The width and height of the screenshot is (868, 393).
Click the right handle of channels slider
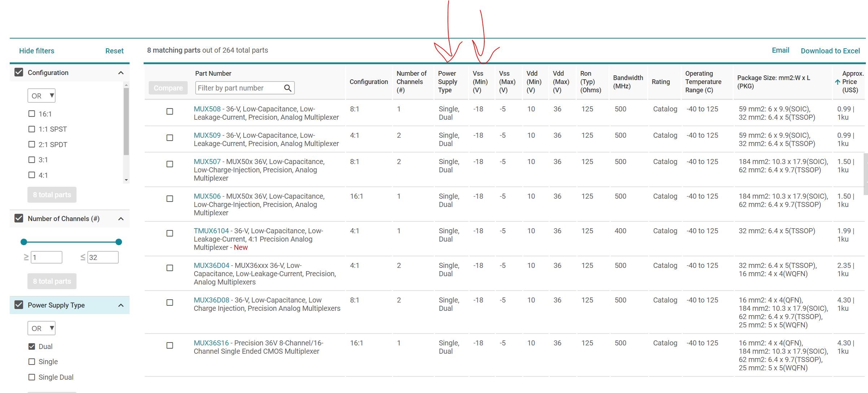click(x=118, y=242)
